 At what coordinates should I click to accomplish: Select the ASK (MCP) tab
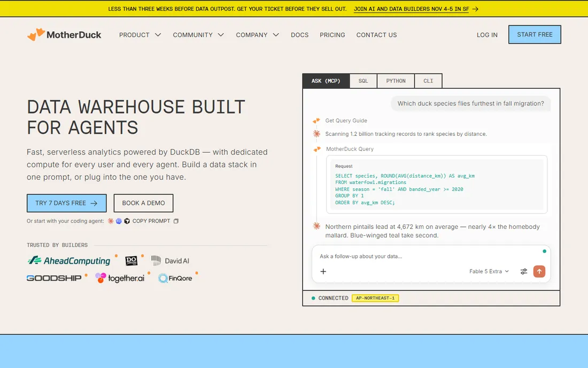pos(326,81)
